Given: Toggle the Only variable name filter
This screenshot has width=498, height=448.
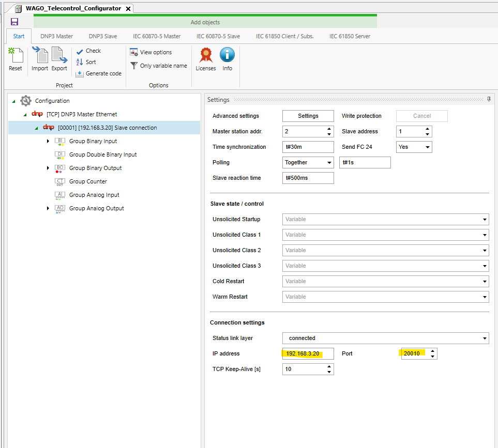Looking at the screenshot, I should point(158,66).
